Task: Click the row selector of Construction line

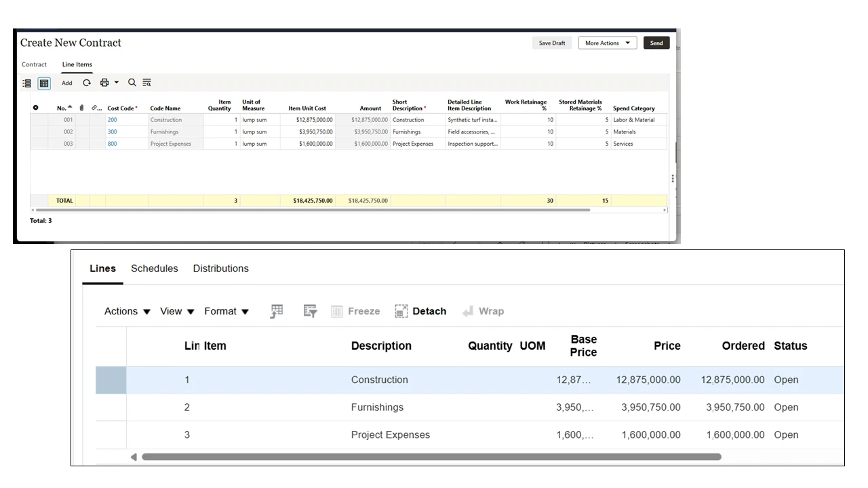Action: coord(111,380)
